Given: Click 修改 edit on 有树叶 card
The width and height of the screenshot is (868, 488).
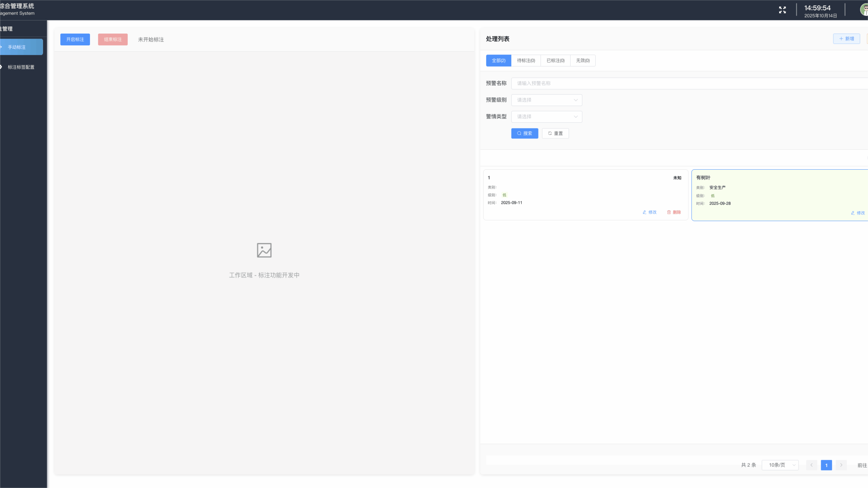Looking at the screenshot, I should tap(858, 213).
